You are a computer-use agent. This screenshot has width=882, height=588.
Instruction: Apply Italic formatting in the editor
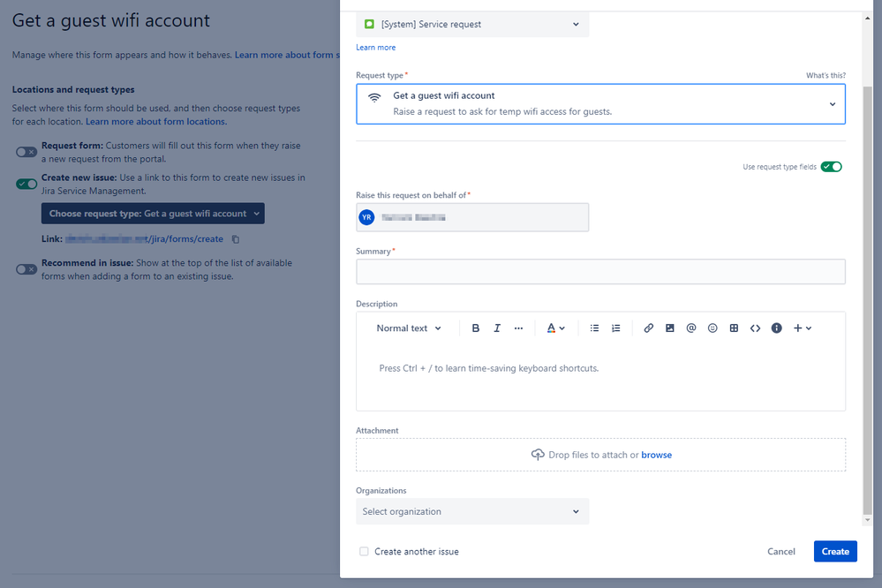point(497,328)
